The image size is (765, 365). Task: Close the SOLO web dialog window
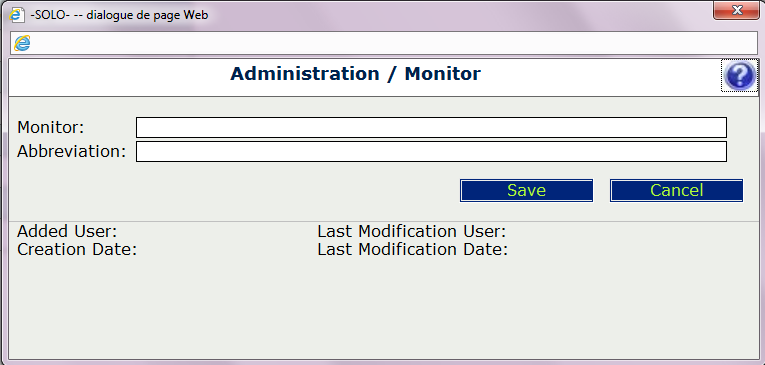[736, 10]
